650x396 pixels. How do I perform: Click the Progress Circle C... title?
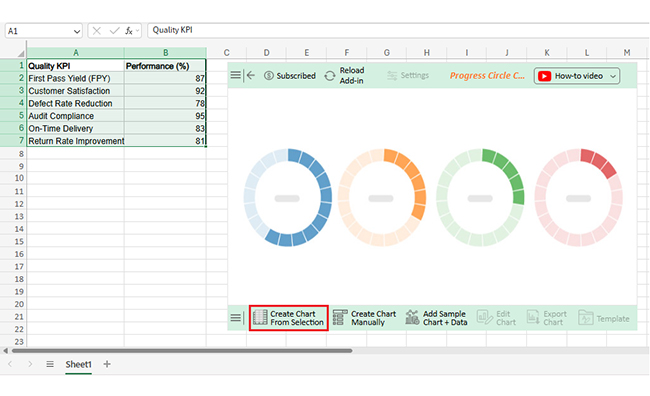click(487, 75)
